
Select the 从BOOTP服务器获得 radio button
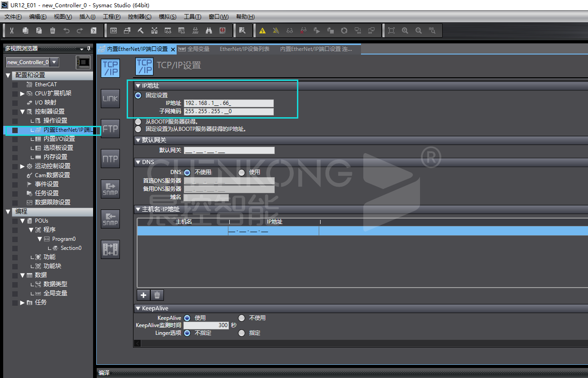(138, 122)
